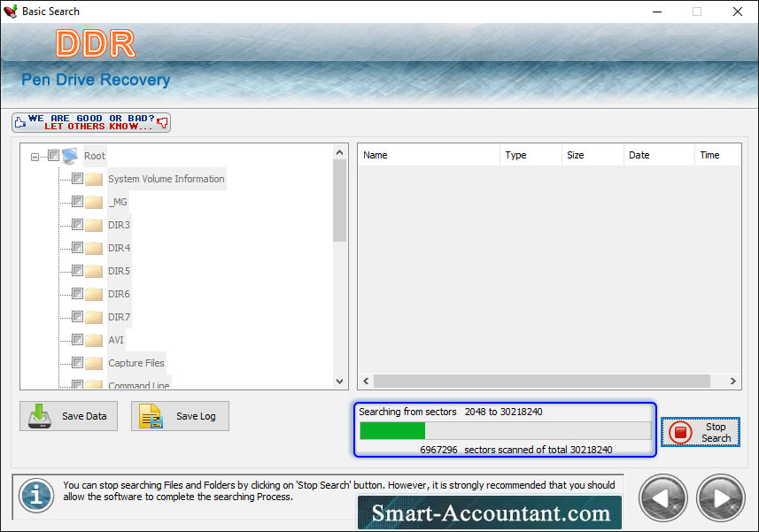The width and height of the screenshot is (759, 532).
Task: Toggle the DIR4 checkbox
Action: tap(77, 248)
